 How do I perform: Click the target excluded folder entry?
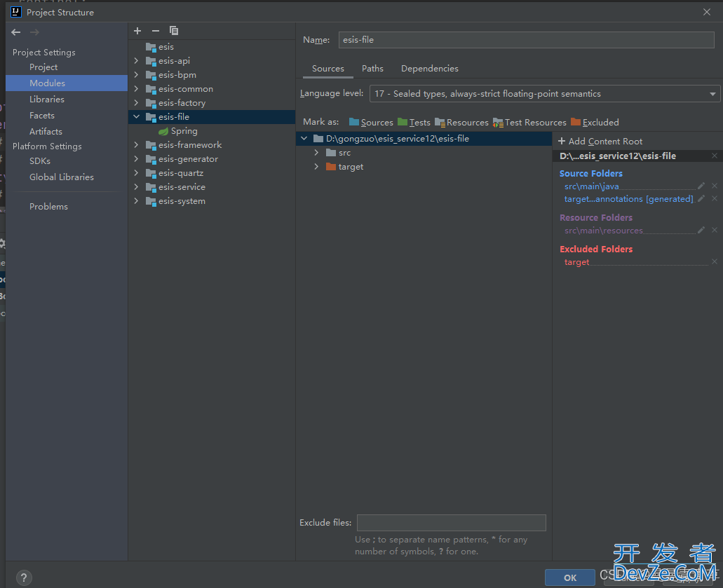click(576, 261)
